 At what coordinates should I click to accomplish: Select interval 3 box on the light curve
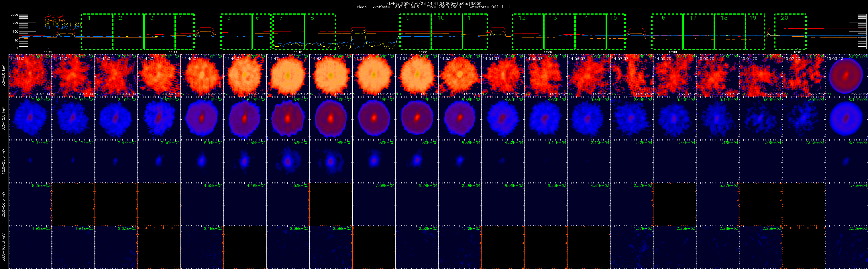(159, 32)
